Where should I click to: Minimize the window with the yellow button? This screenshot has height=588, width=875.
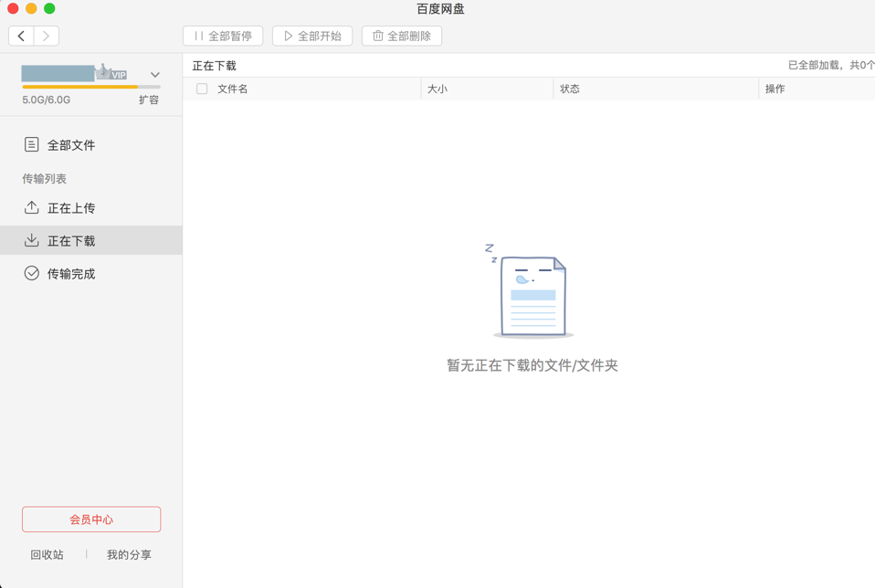pyautogui.click(x=31, y=8)
